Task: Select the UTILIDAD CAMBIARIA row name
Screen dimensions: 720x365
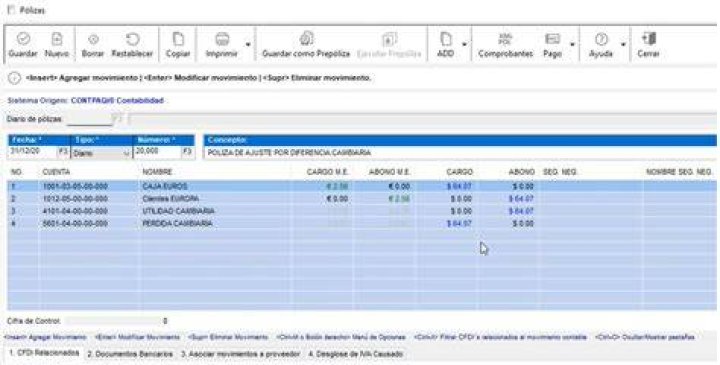Action: (x=178, y=211)
